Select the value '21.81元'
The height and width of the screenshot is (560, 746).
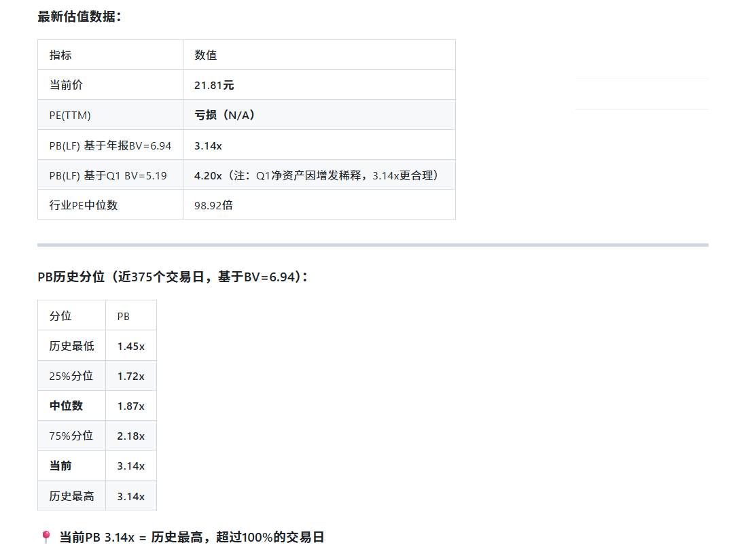pos(214,85)
